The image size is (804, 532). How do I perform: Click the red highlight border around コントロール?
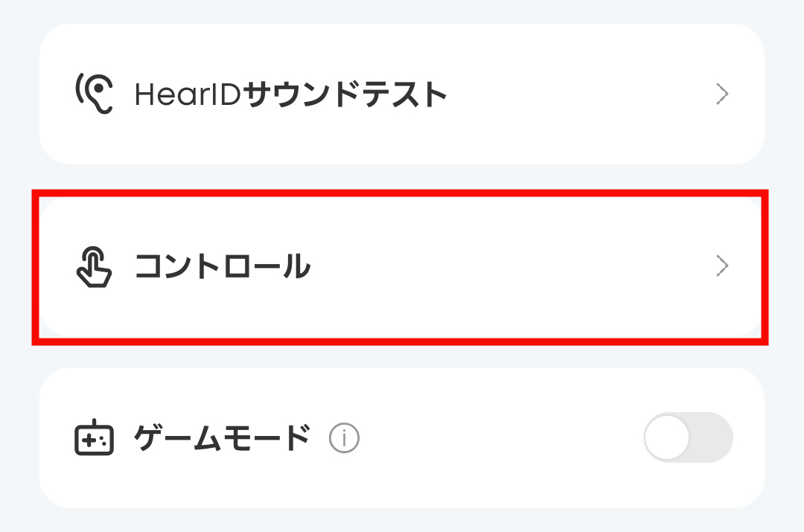coord(400,193)
